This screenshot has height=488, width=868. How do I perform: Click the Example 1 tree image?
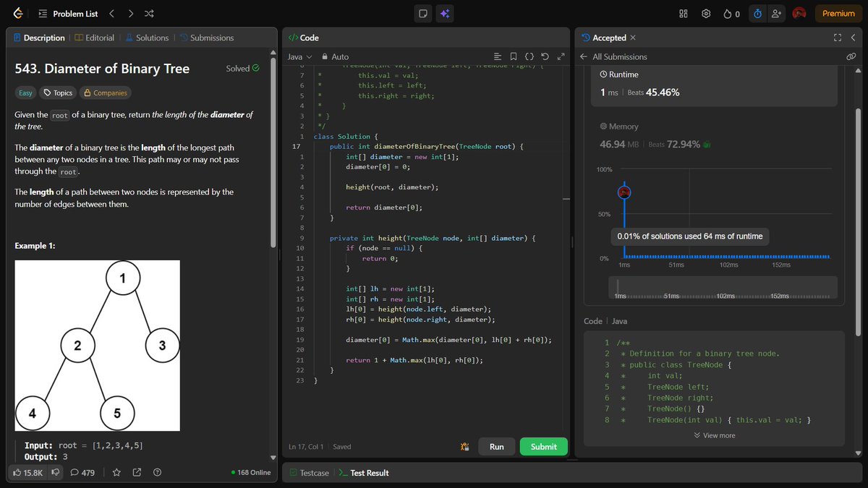click(98, 346)
